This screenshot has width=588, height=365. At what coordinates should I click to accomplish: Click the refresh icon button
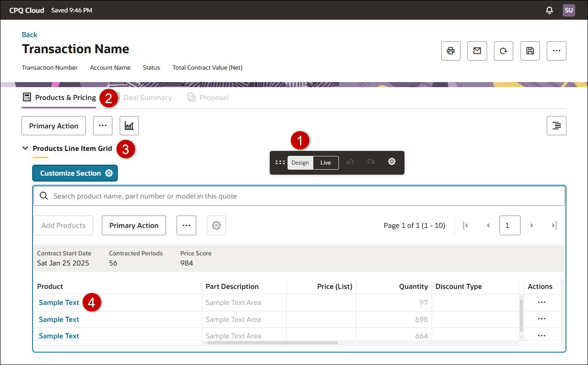coord(504,51)
